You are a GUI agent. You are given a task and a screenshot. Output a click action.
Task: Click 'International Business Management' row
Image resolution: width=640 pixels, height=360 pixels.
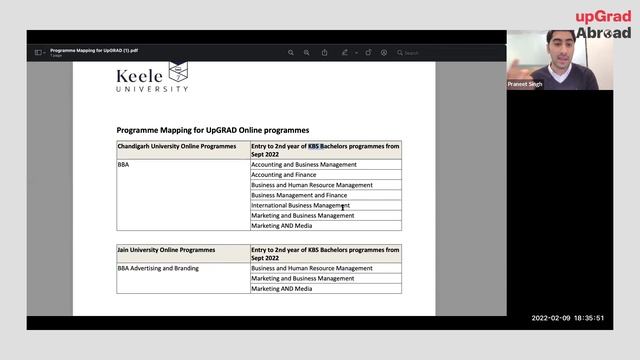326,205
